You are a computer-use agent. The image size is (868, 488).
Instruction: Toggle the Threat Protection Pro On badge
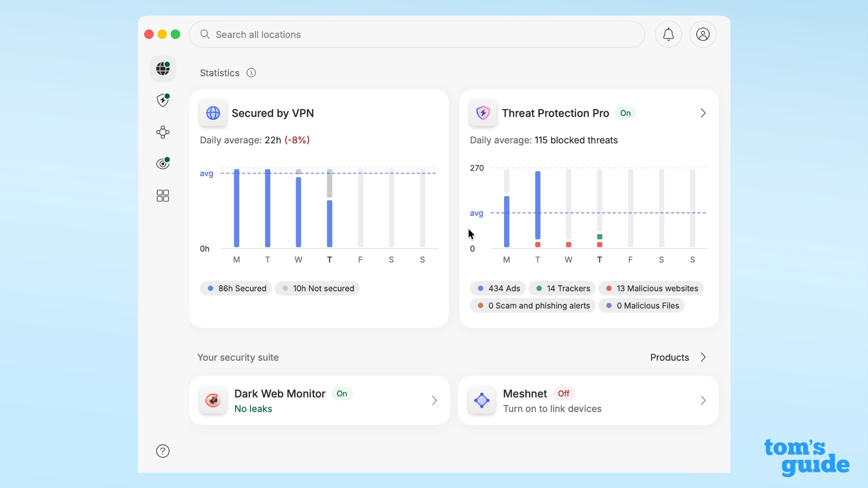tap(625, 113)
